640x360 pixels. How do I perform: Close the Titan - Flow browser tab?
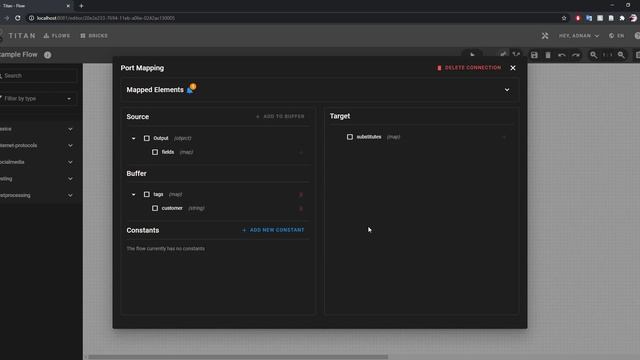click(x=68, y=6)
